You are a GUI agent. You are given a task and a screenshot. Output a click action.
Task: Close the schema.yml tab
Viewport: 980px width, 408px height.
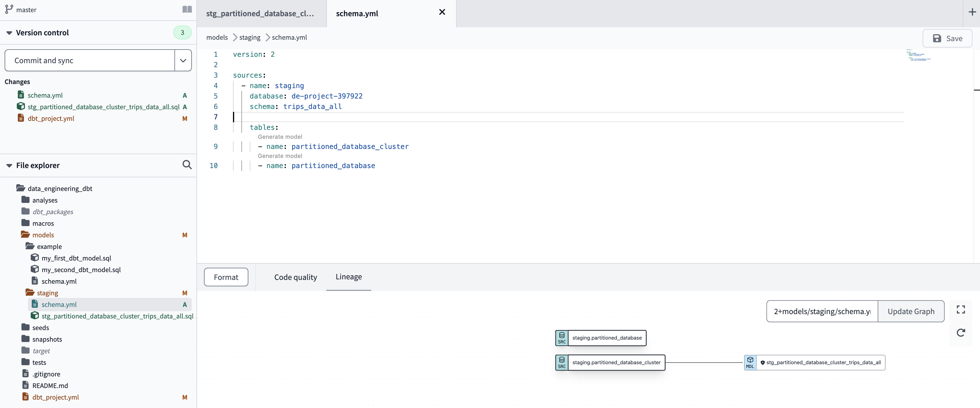tap(442, 12)
